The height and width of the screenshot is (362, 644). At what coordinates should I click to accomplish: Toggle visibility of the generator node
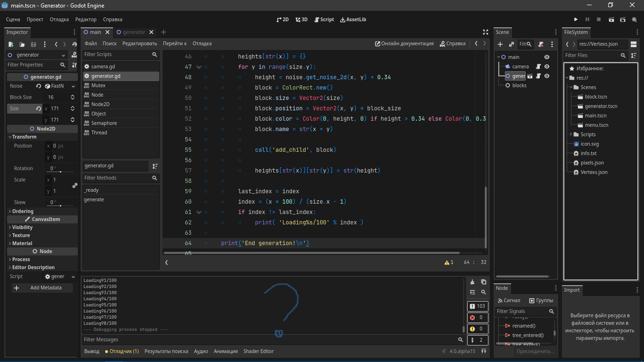[547, 76]
